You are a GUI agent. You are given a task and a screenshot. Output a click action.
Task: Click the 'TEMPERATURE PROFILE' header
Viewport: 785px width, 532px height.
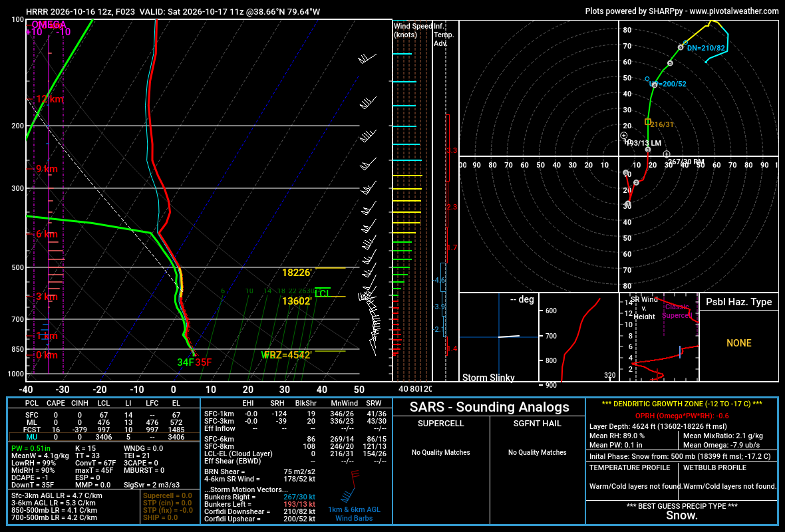pos(629,467)
